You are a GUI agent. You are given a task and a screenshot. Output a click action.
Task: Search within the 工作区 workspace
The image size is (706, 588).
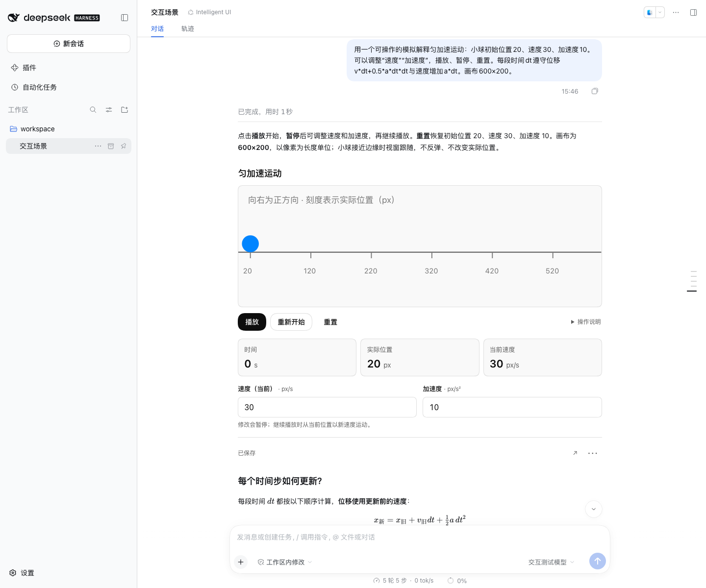93,110
